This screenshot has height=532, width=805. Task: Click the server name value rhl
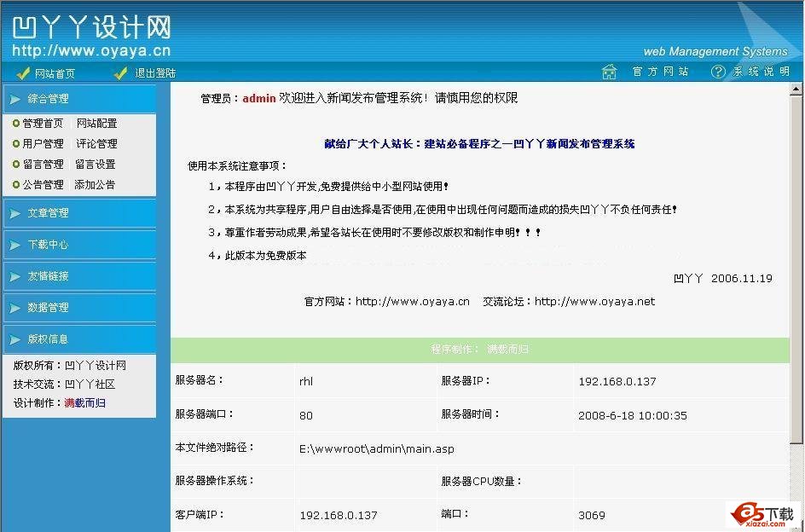pos(306,382)
